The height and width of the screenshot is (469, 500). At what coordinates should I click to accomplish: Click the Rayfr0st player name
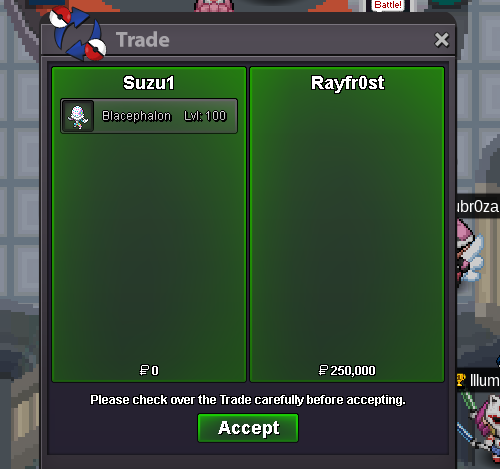pos(347,83)
